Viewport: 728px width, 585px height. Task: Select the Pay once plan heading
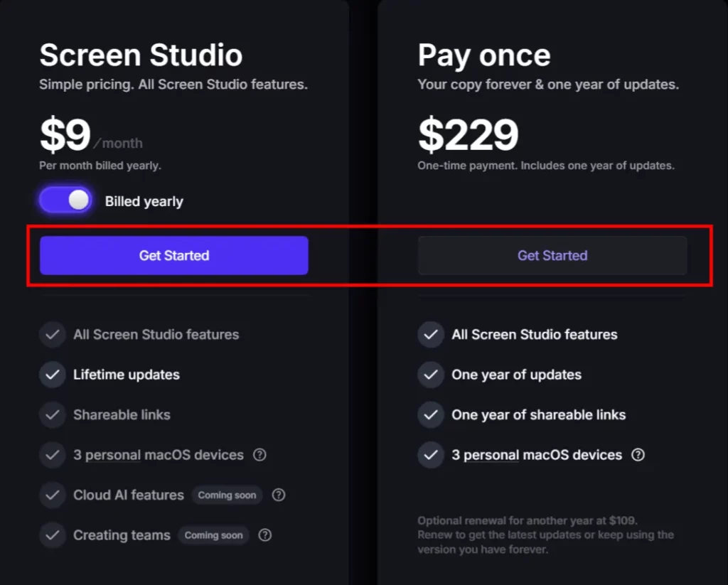(x=483, y=55)
